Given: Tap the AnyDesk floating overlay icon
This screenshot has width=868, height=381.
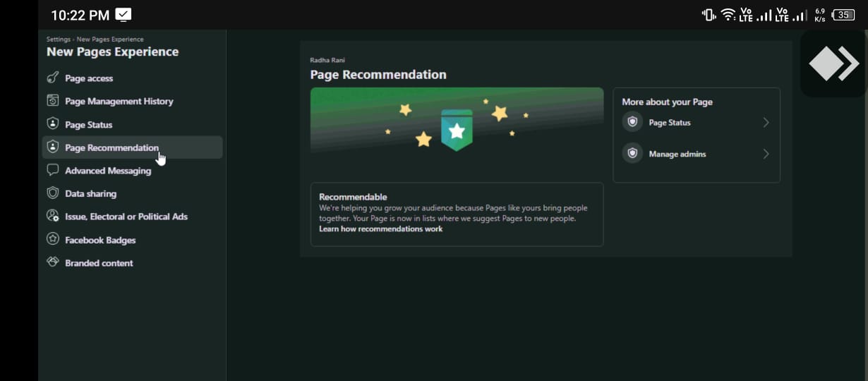Looking at the screenshot, I should pos(833,64).
